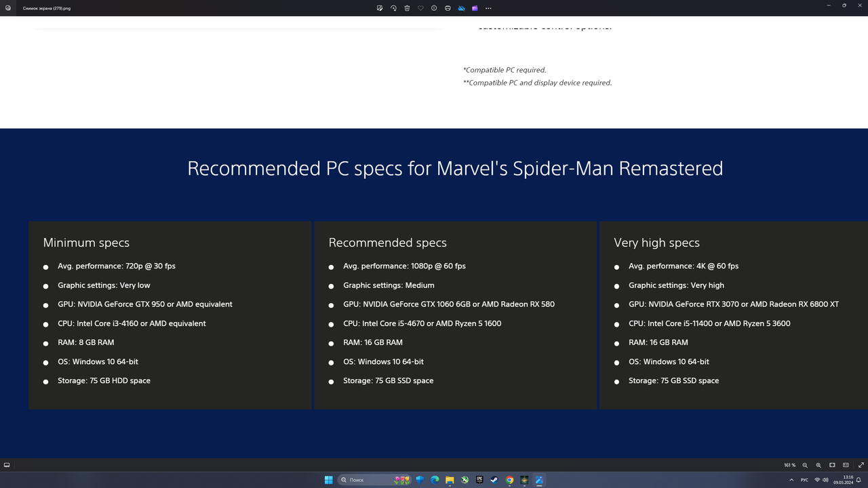Delete the image with the trash icon
The height and width of the screenshot is (488, 868).
(407, 8)
